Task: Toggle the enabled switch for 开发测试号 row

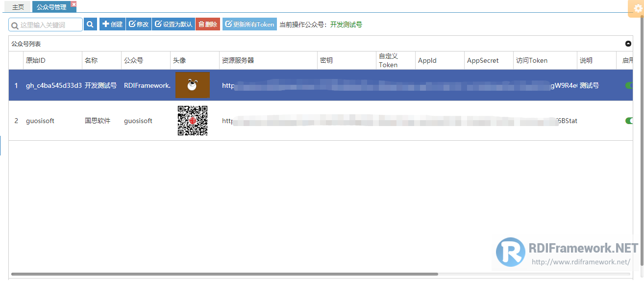Action: pyautogui.click(x=630, y=85)
